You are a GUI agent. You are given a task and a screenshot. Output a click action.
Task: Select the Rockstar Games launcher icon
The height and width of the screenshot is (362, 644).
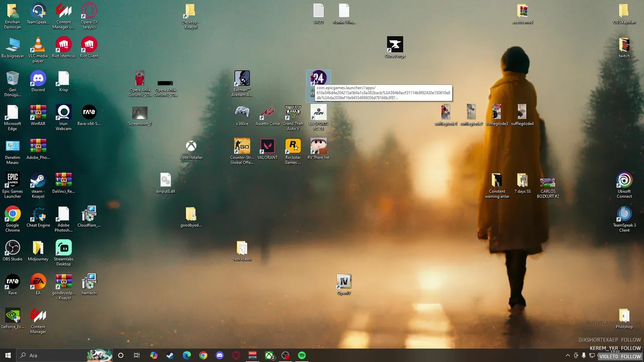pos(293,152)
